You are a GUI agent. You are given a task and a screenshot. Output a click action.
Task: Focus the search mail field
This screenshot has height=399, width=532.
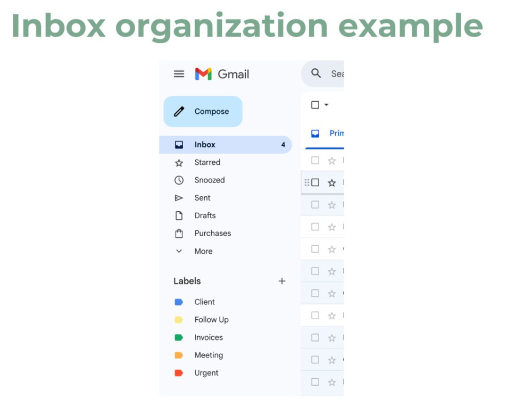tap(323, 73)
